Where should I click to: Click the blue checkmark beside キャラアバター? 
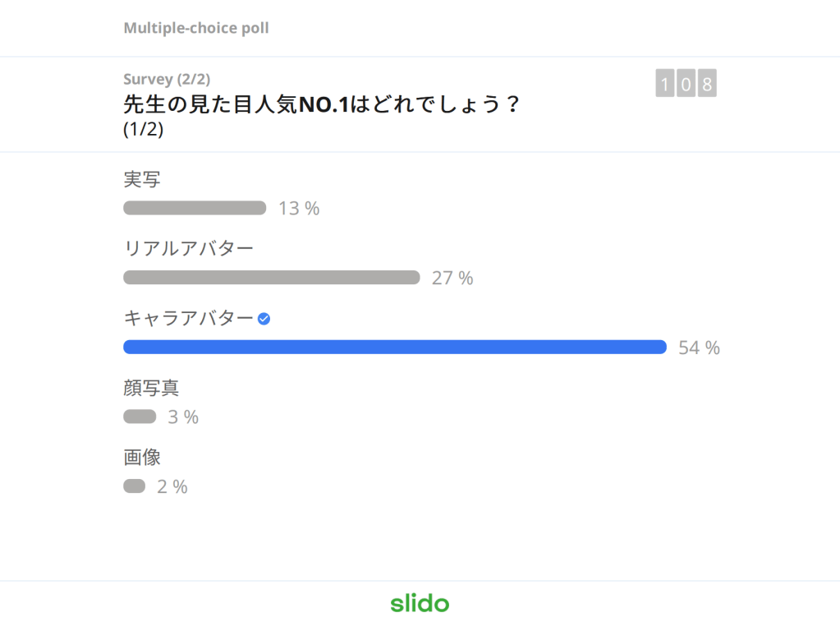[x=264, y=319]
